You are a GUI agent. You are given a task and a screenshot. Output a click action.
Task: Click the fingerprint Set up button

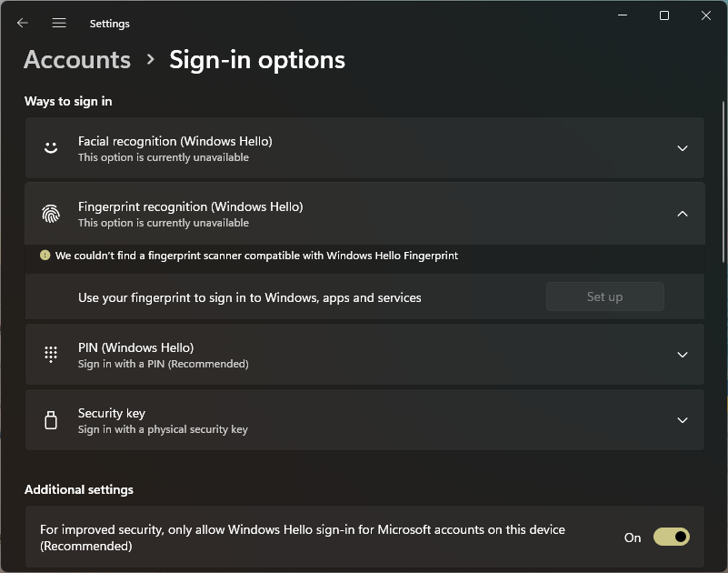[604, 297]
